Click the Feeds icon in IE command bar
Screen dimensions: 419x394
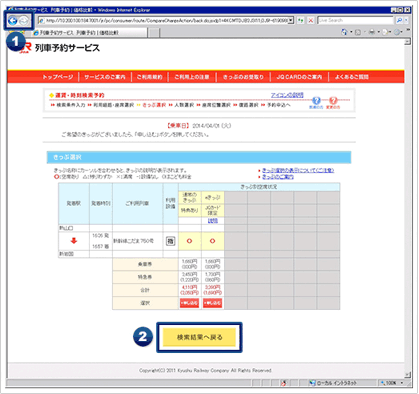(358, 32)
